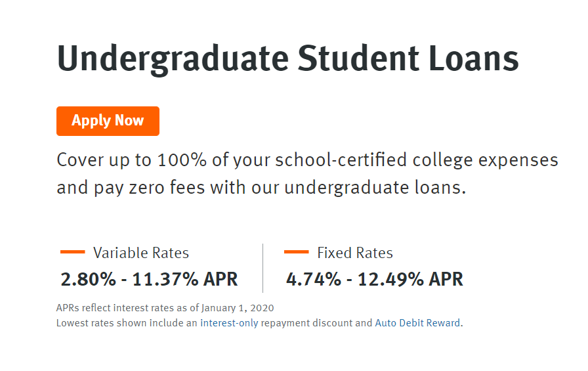This screenshot has height=371, width=588.
Task: Click the orange dash beside Variable Rates
Action: tap(72, 252)
